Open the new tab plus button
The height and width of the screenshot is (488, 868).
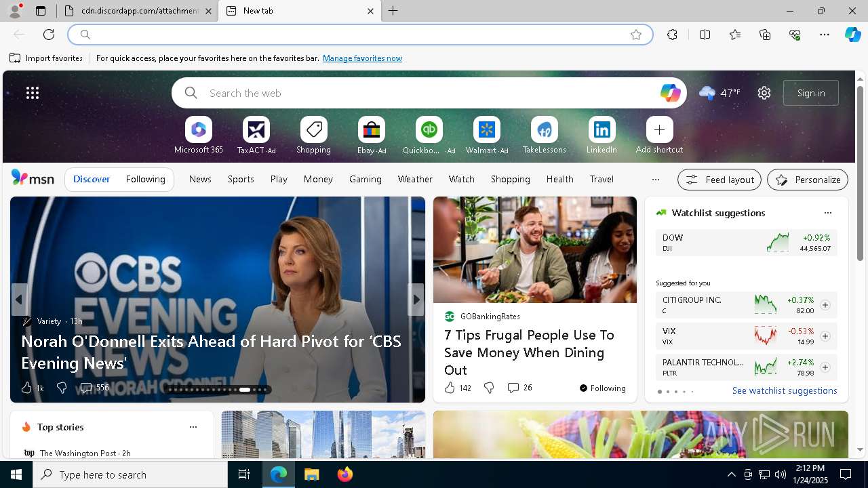coord(393,11)
